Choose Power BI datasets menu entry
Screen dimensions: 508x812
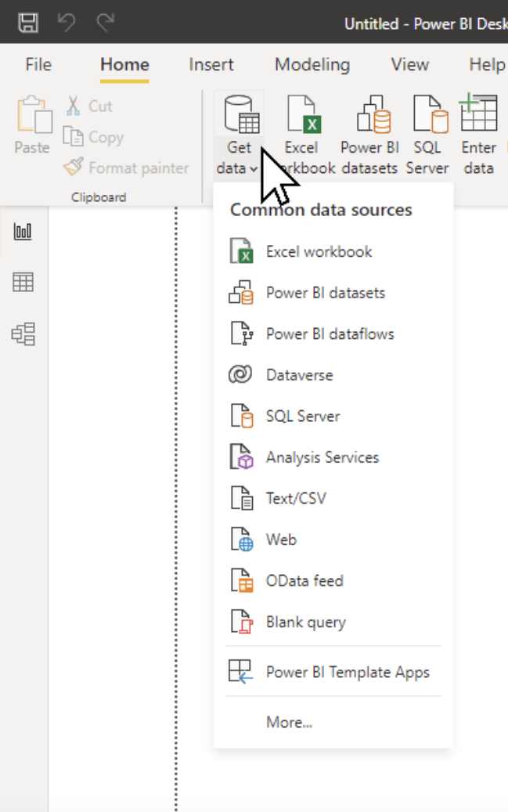click(x=333, y=293)
